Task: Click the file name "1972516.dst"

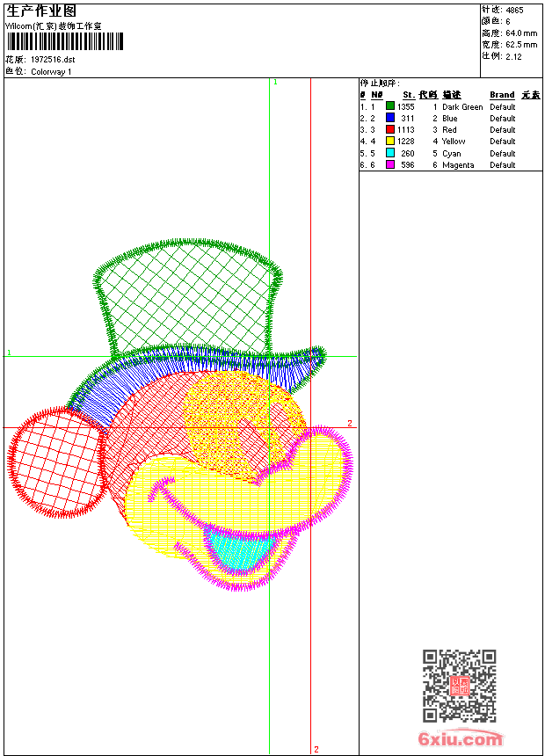Action: point(53,59)
